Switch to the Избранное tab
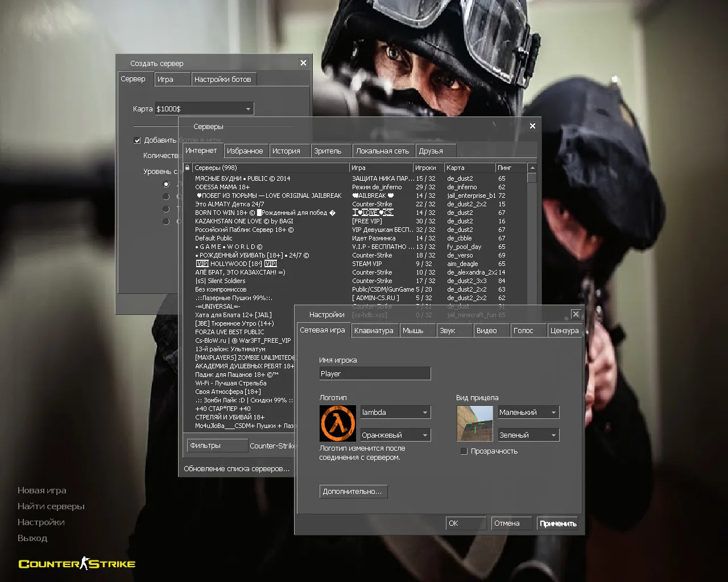 click(246, 150)
